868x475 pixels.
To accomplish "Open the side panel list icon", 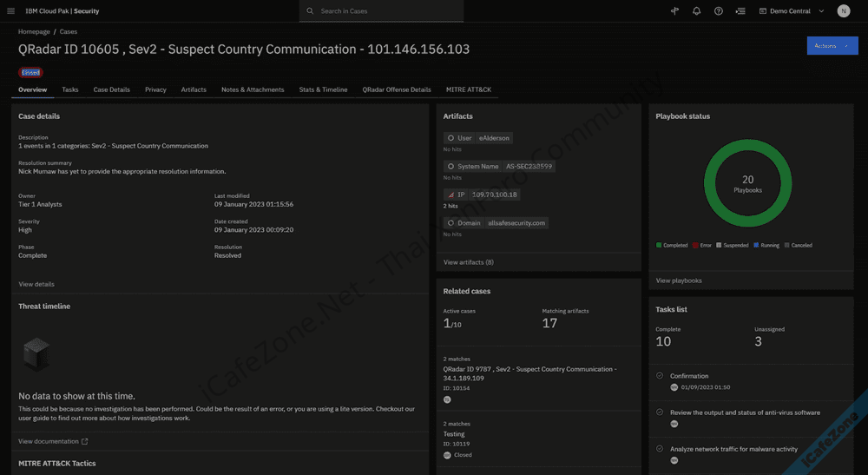I will coord(740,11).
